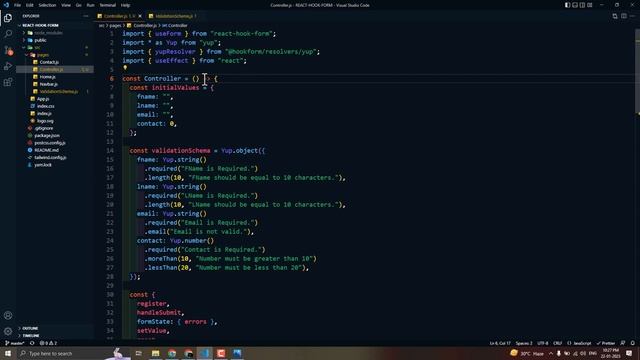The height and width of the screenshot is (360, 640).
Task: Open the Manage gear icon
Action: pyautogui.click(x=8, y=331)
